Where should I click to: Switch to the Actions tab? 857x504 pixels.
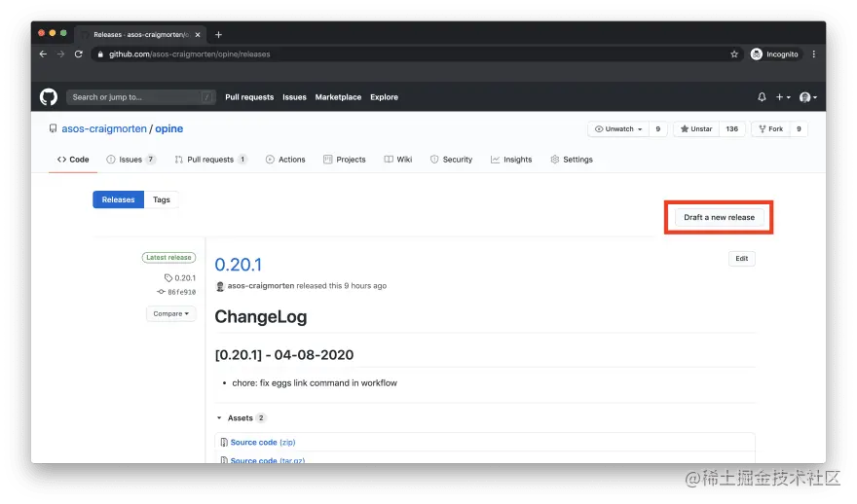click(285, 160)
